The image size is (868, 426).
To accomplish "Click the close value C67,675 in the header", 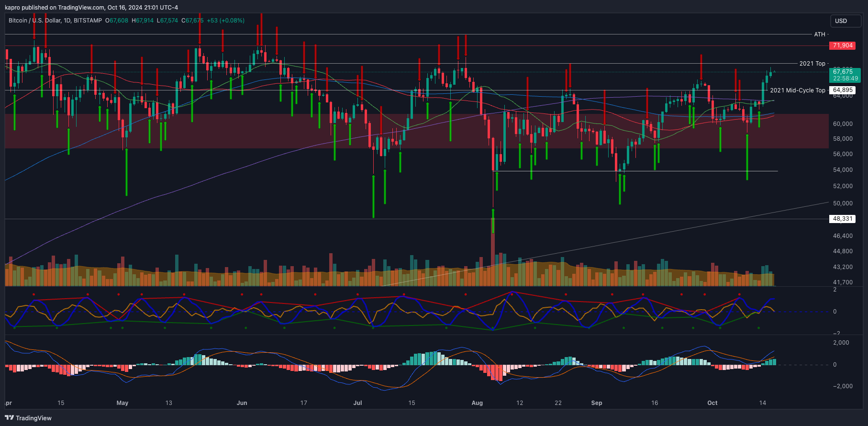I will click(193, 21).
